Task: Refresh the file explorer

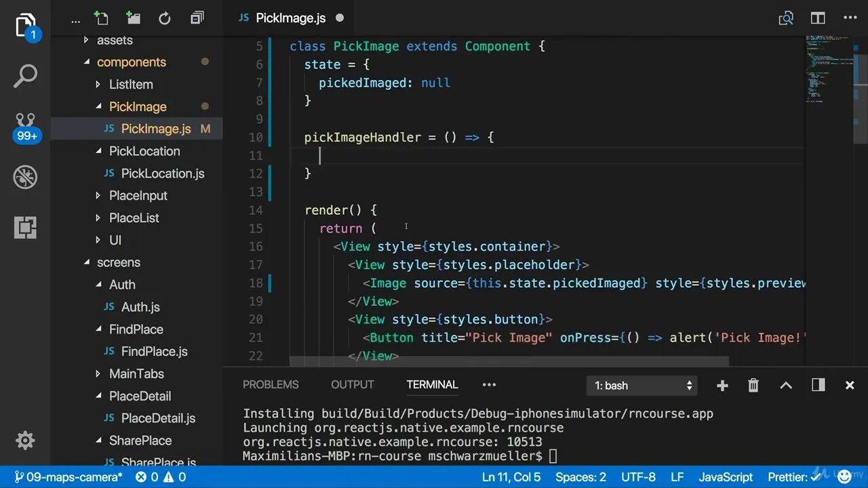Action: click(x=165, y=19)
